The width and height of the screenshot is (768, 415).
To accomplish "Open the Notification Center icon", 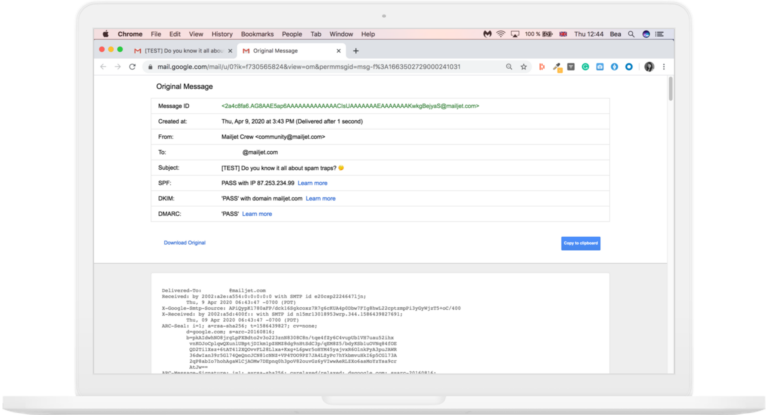I will [660, 34].
